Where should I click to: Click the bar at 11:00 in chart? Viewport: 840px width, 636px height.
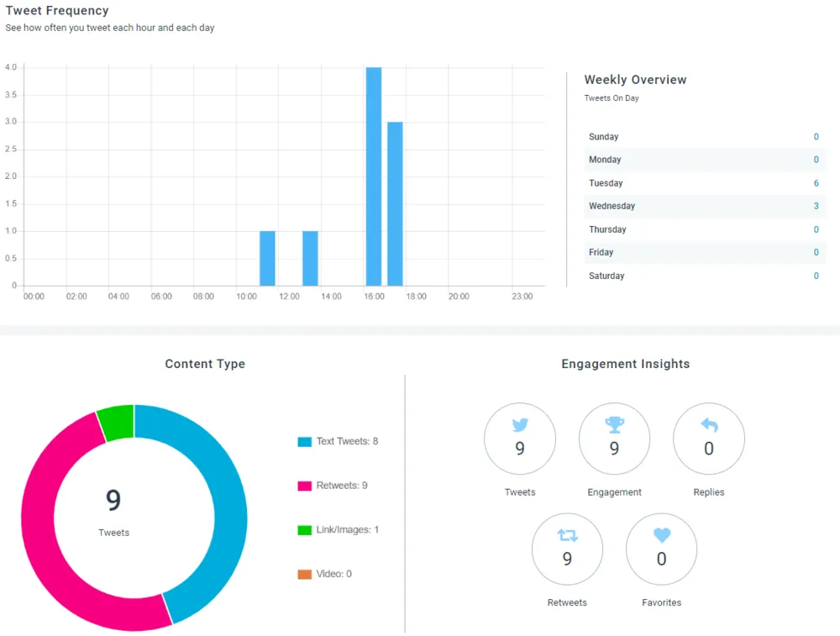pyautogui.click(x=267, y=258)
